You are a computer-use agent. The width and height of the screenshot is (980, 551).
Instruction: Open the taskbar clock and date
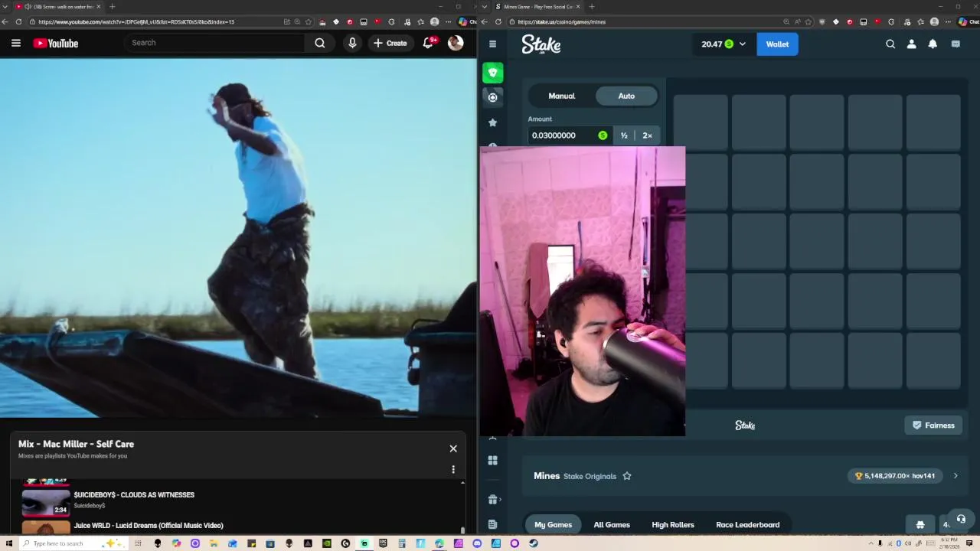coord(949,543)
